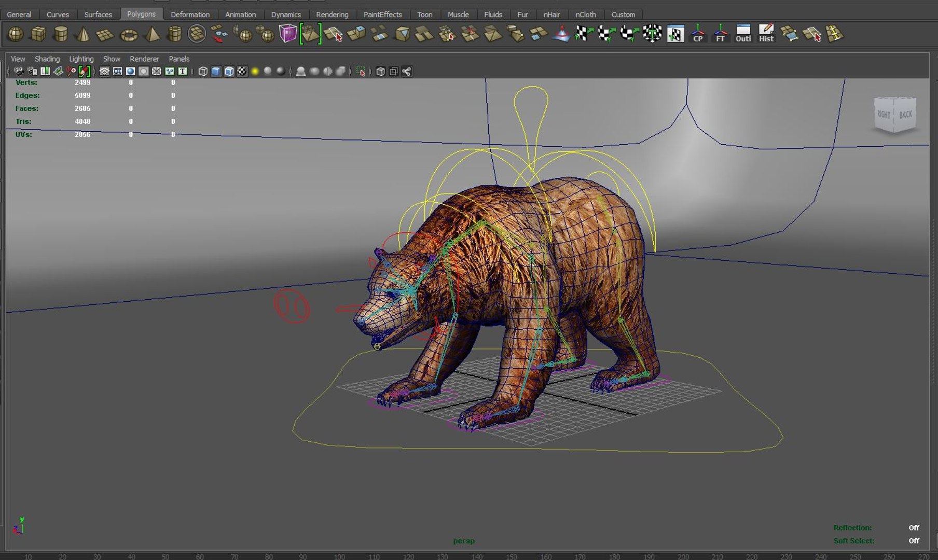Click the purple smooth proxy cube icon
Viewport: 938px width, 560px height.
[288, 34]
